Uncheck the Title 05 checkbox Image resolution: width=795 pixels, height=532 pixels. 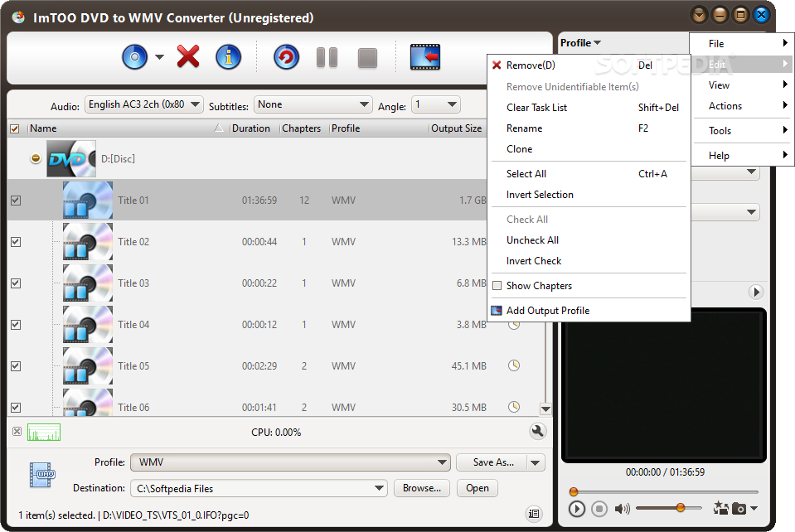pyautogui.click(x=16, y=365)
